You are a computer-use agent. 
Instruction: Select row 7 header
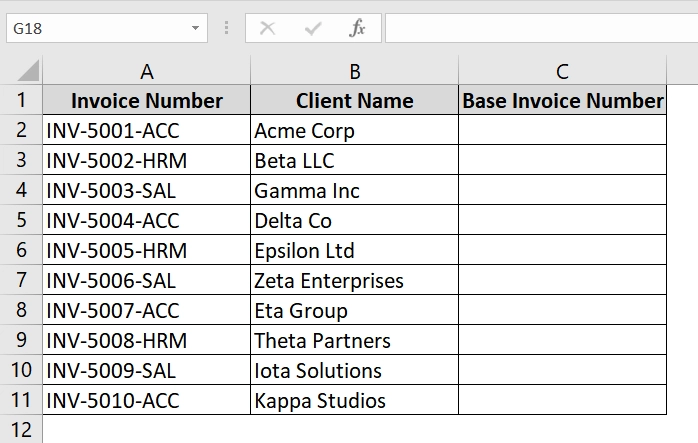[x=21, y=280]
